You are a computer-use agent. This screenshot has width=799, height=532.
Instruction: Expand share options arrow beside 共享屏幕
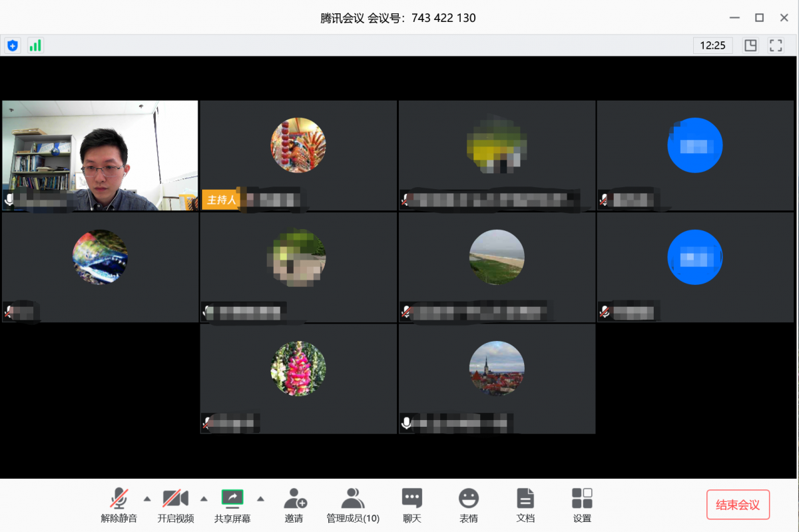261,499
